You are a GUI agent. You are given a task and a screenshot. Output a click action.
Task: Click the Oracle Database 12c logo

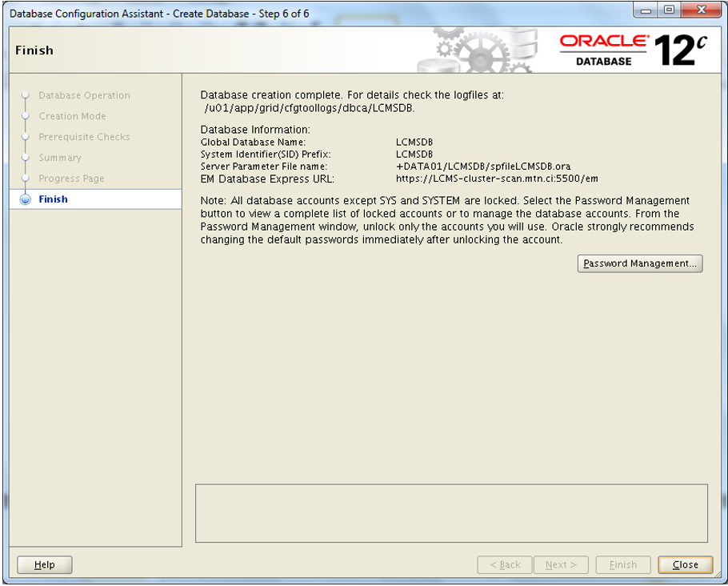(x=634, y=50)
